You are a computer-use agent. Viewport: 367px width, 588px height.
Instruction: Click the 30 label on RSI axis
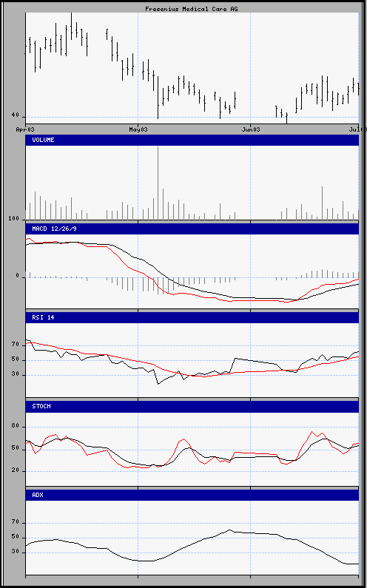(16, 374)
